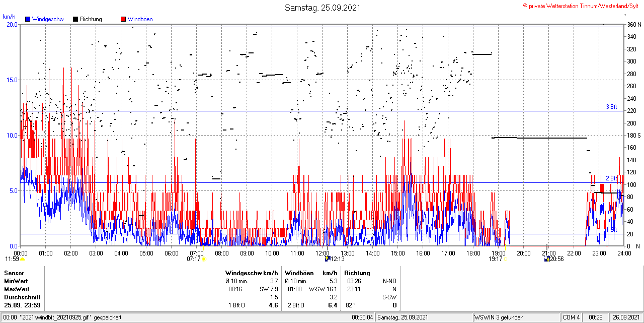
Task: Click the 15.0 y-axis value
Action: pyautogui.click(x=12, y=80)
